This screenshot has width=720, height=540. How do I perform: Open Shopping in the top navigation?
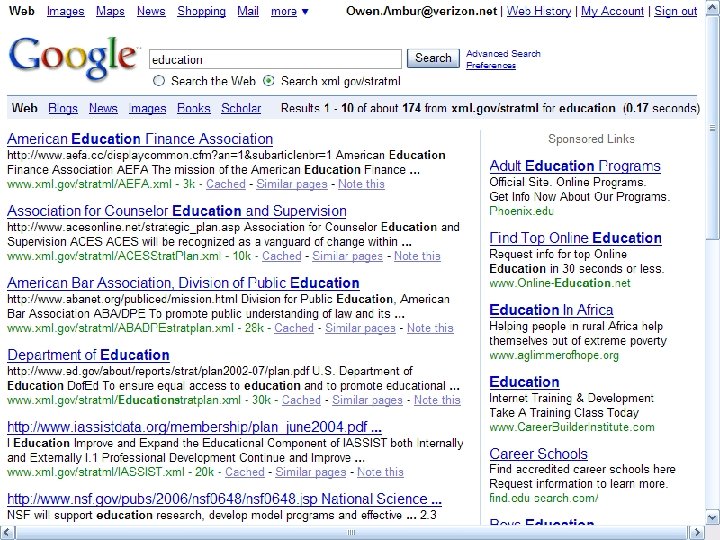(202, 11)
